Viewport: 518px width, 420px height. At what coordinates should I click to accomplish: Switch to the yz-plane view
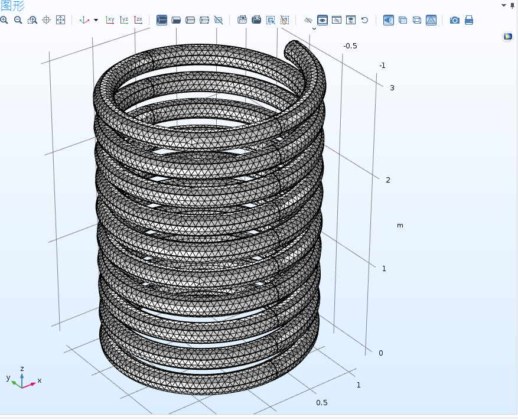124,20
